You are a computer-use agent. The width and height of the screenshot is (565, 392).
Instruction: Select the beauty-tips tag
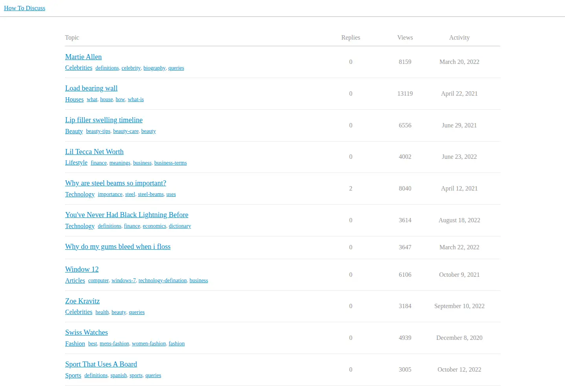coord(98,131)
